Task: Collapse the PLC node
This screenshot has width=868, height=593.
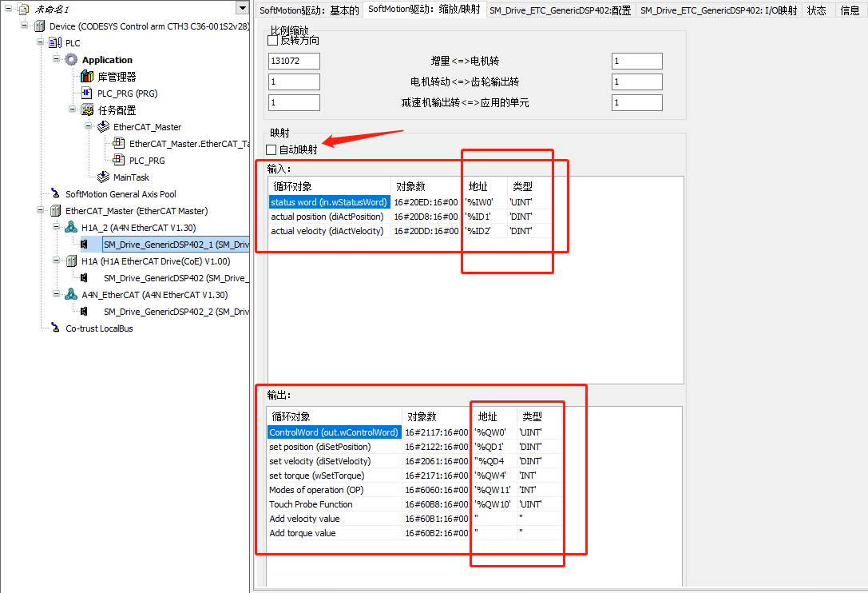Action: click(41, 42)
